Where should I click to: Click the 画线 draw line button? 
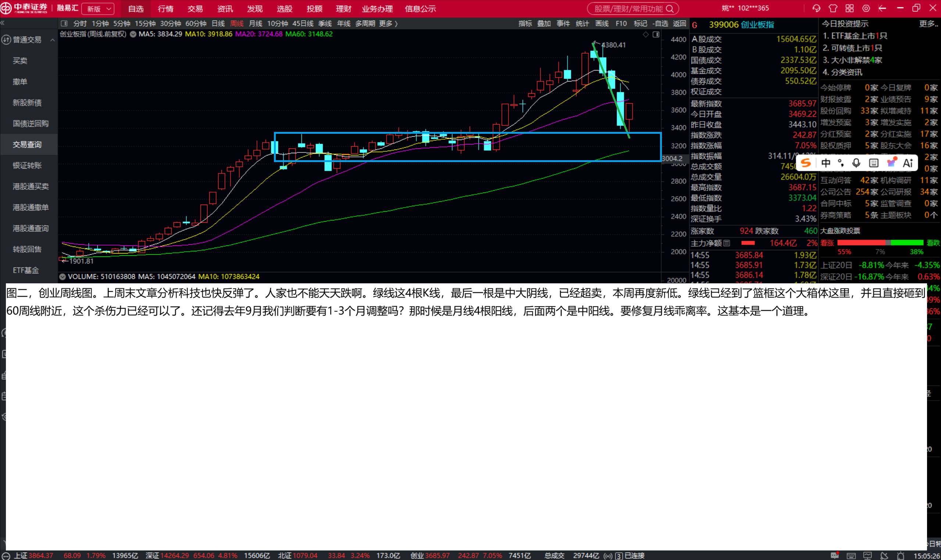[x=602, y=24]
